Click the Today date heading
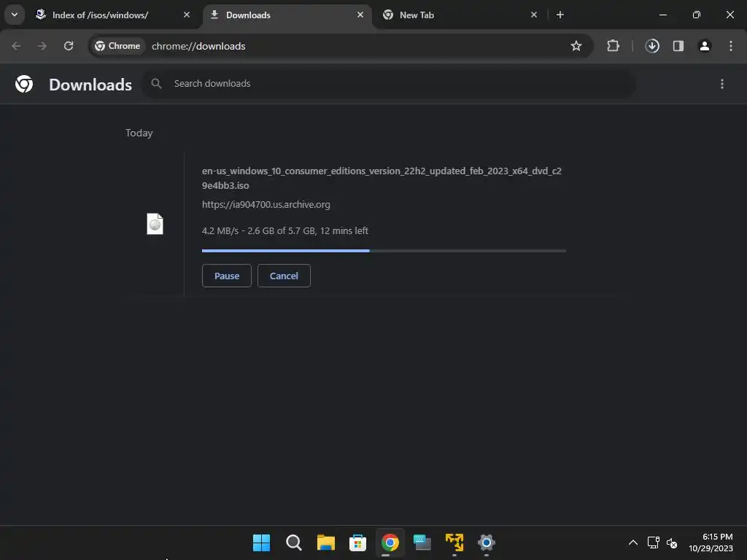This screenshot has width=747, height=560. (x=139, y=133)
